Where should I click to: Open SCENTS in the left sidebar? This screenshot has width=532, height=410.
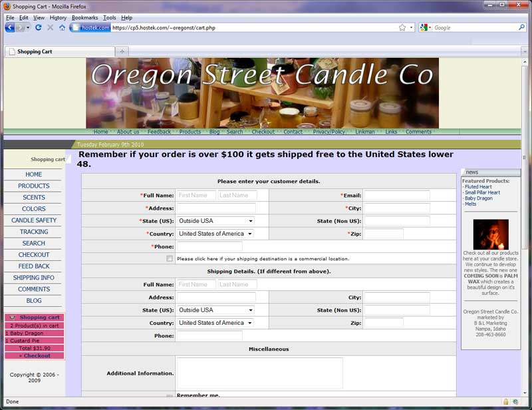[x=34, y=198]
